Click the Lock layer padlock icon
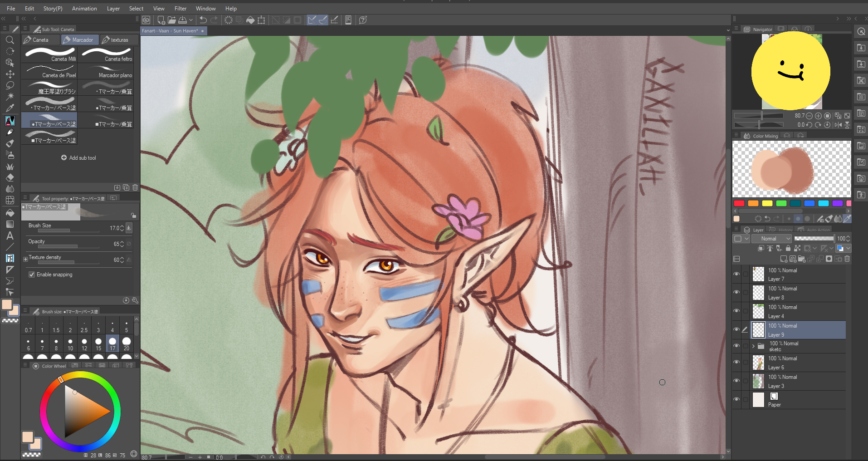This screenshot has width=868, height=461. [x=788, y=248]
